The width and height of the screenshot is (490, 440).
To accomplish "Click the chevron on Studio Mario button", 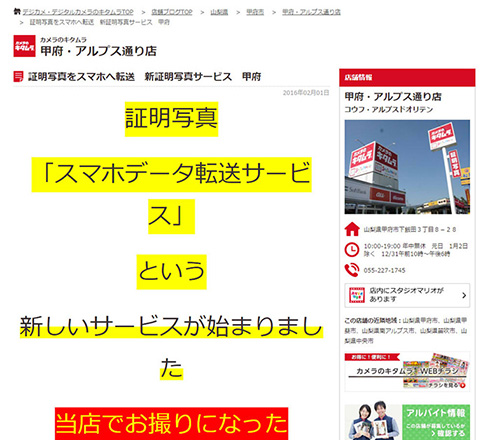I will [464, 295].
